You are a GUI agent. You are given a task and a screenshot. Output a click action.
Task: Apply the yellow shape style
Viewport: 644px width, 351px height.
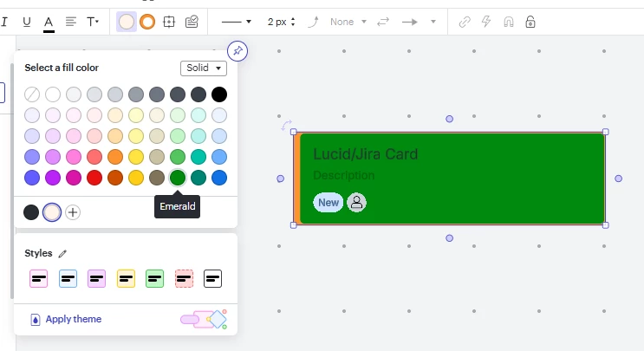point(126,279)
